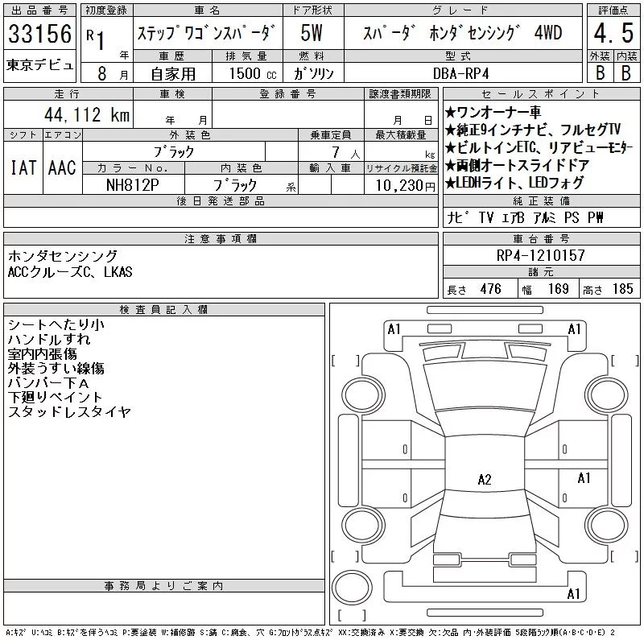Screen dimensions: 644x644
Task: Click the セールスポイント section header
Action: click(x=541, y=93)
